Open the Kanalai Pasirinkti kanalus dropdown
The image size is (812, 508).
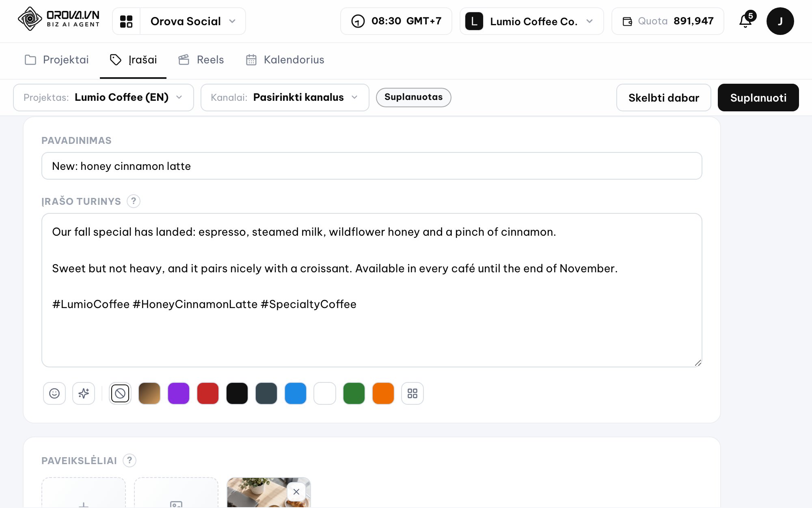[x=285, y=98]
